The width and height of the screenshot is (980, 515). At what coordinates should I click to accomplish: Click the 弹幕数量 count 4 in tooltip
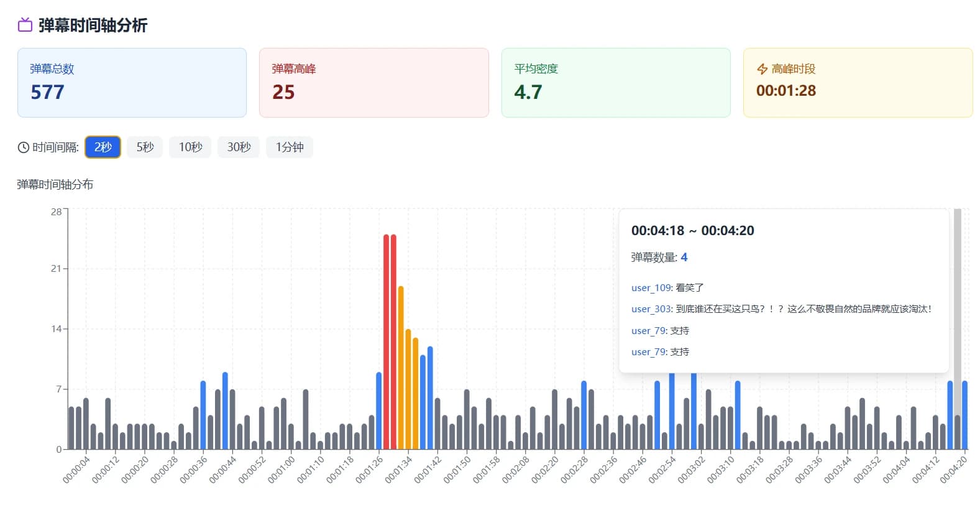684,257
